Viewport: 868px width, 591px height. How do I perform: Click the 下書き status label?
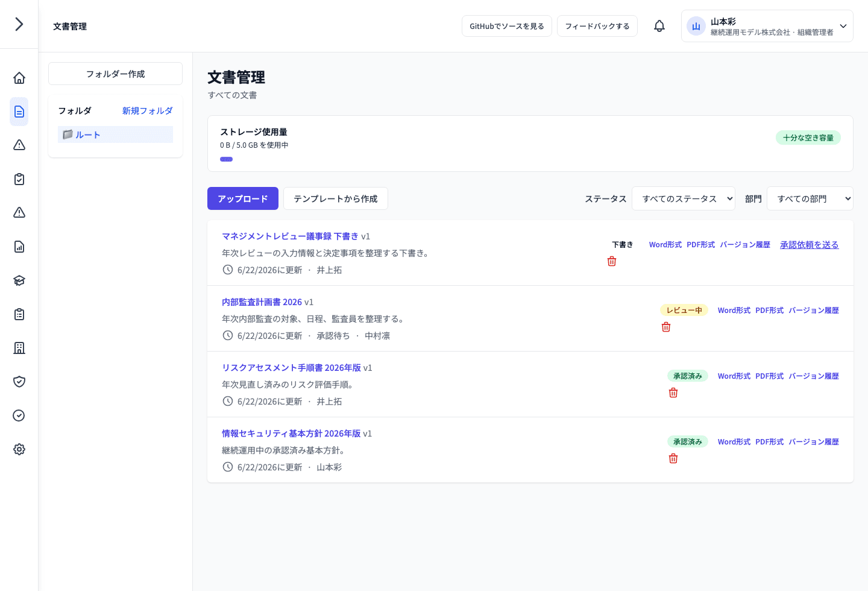pos(623,245)
